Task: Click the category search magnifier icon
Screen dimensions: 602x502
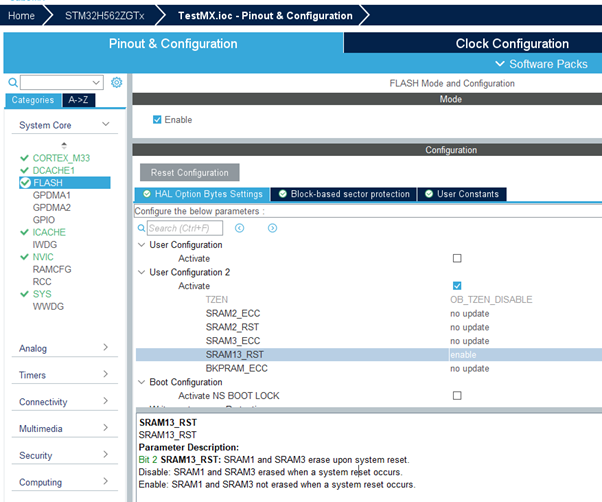Action: [13, 83]
